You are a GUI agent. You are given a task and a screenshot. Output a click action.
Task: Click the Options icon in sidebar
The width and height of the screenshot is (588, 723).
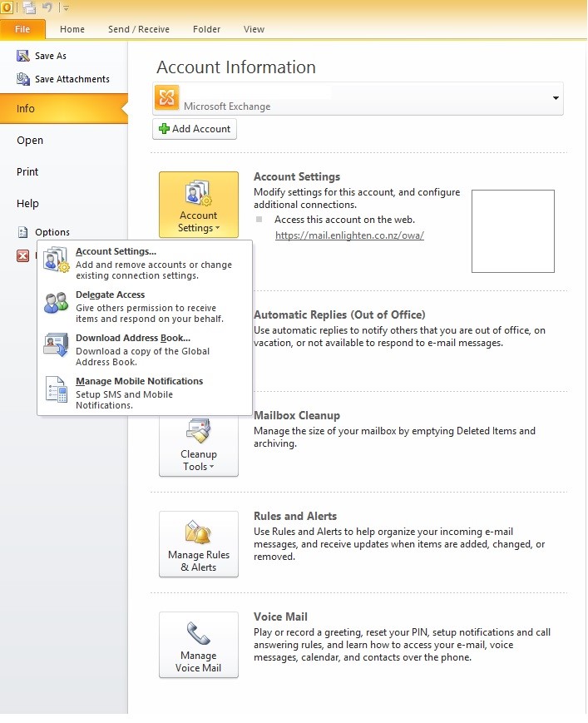pyautogui.click(x=23, y=232)
